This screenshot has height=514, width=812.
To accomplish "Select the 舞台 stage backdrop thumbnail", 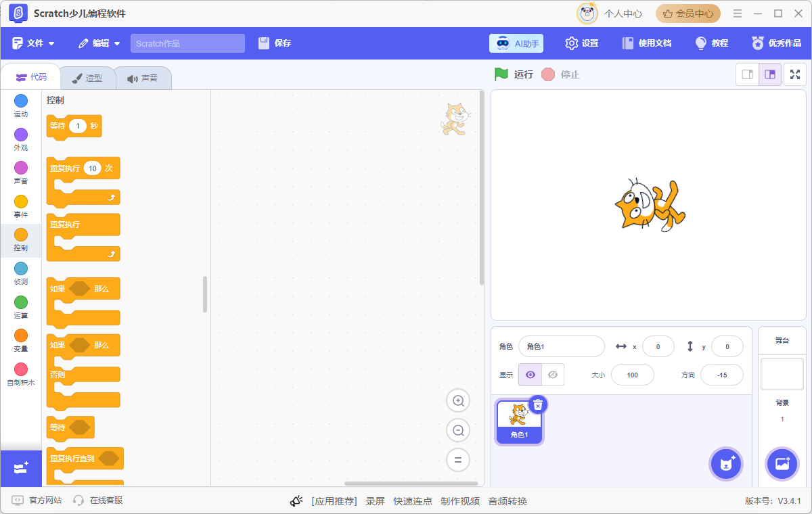I will coord(782,374).
